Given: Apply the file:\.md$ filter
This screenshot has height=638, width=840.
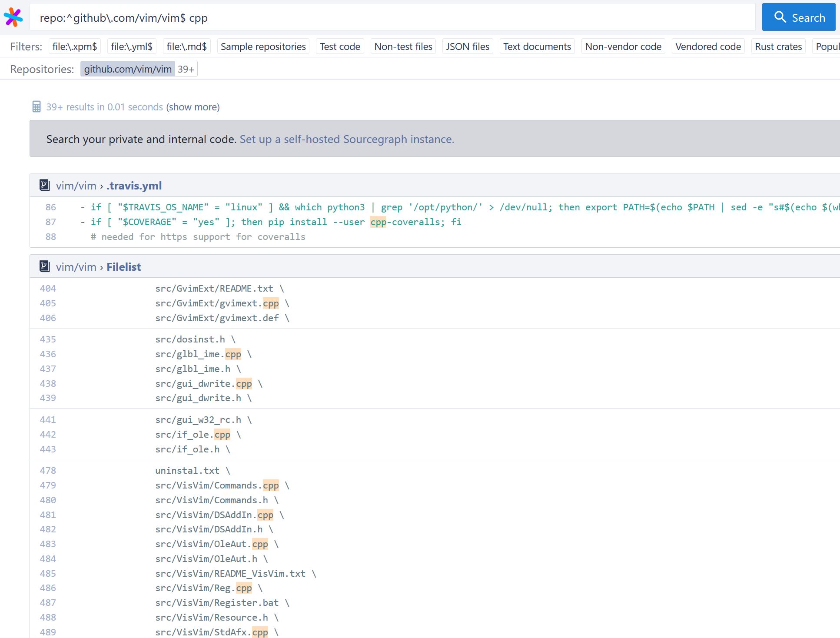Looking at the screenshot, I should tap(187, 47).
